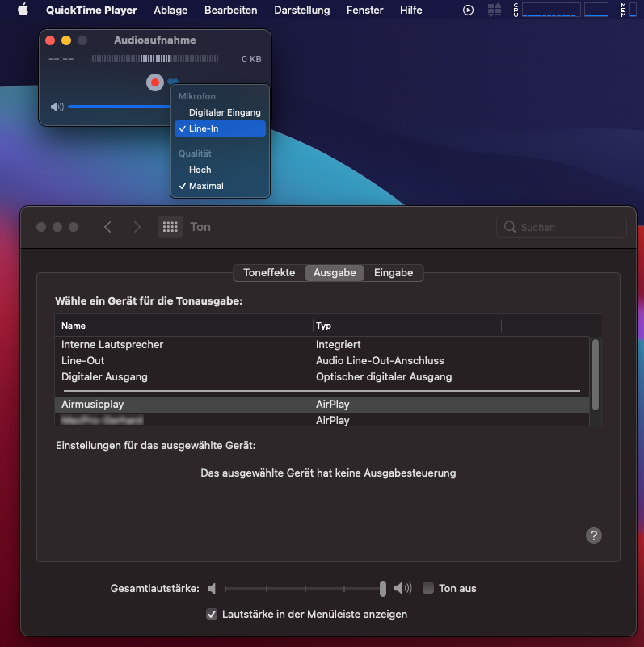Click the Suchen search field
Screen dimensions: 644x647
(561, 227)
